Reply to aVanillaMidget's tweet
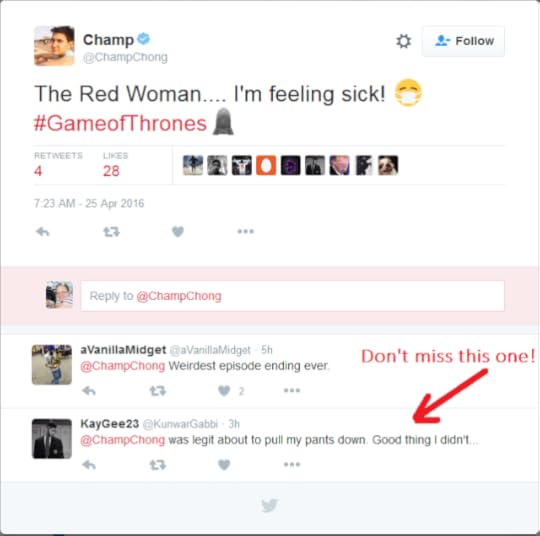The width and height of the screenshot is (540, 536). [x=89, y=391]
